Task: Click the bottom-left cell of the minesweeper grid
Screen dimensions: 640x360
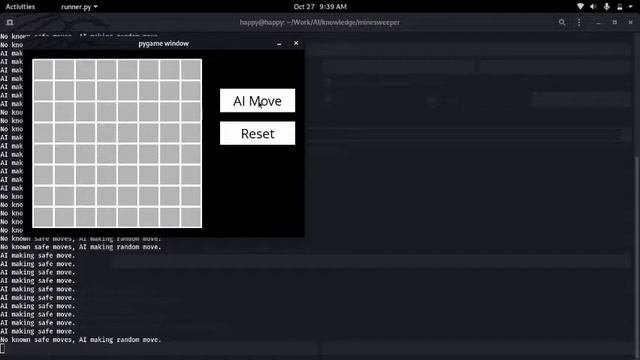Action: (x=43, y=217)
